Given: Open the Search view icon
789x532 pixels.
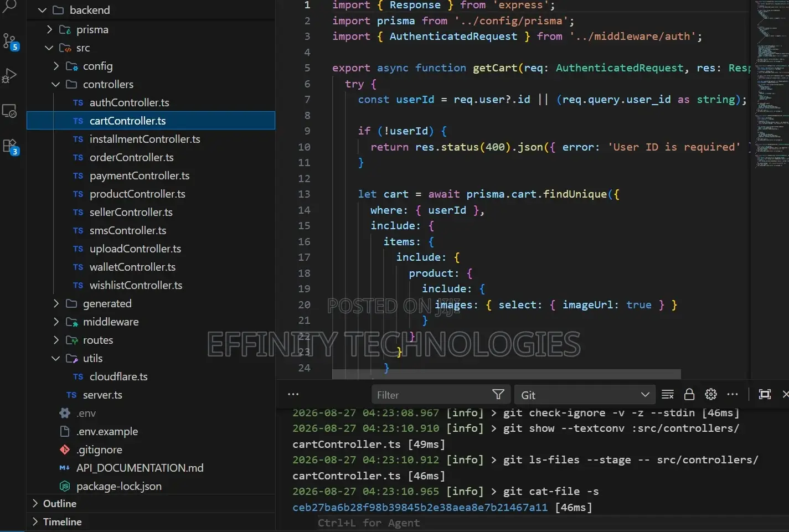Looking at the screenshot, I should [9, 7].
